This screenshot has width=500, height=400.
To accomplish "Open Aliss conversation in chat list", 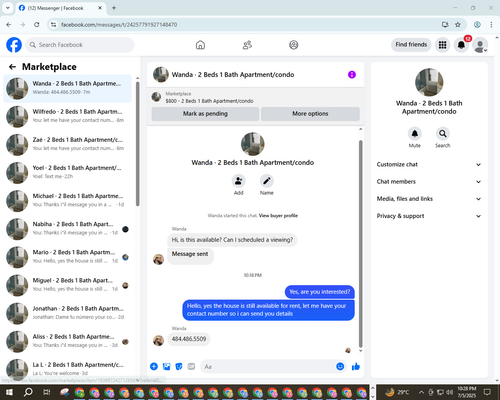I will click(x=67, y=341).
